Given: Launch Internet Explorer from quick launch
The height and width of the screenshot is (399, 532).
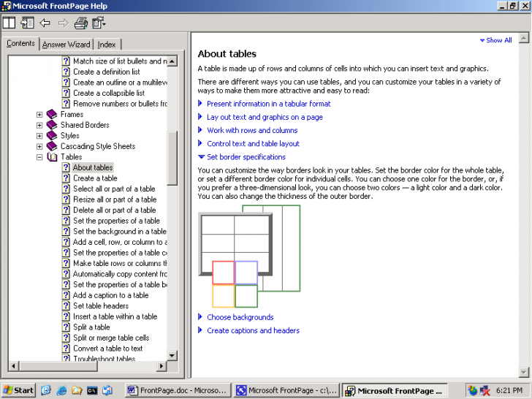Looking at the screenshot, I should 61,390.
